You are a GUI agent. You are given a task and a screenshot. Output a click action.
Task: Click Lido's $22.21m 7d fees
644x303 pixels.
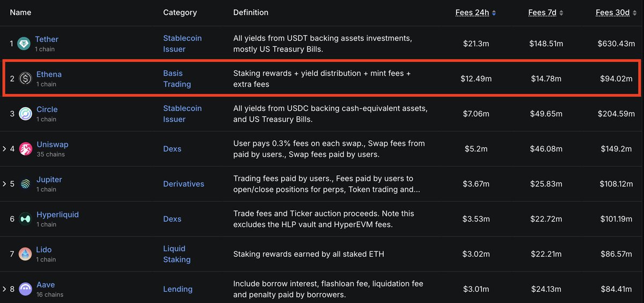(x=546, y=254)
